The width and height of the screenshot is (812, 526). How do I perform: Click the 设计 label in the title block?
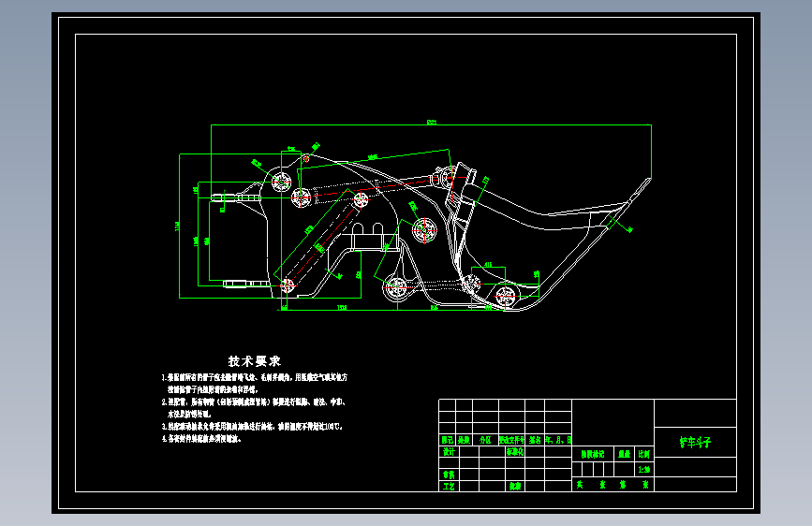click(x=449, y=451)
